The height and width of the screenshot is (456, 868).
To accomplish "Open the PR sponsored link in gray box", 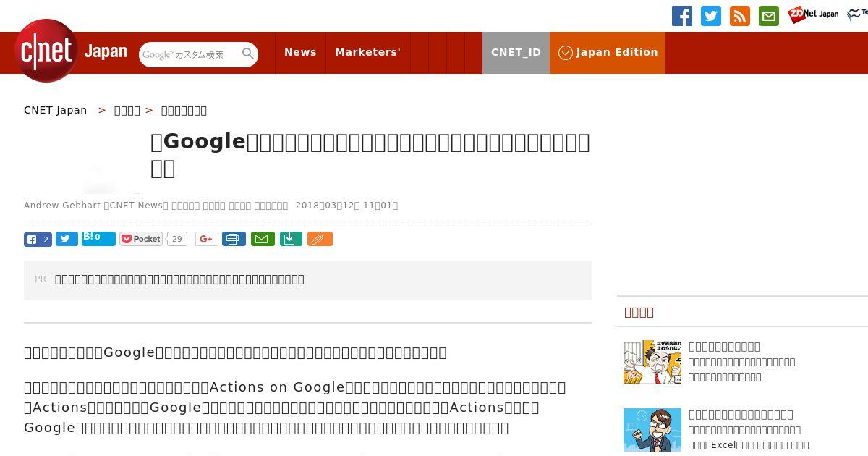I will click(x=179, y=279).
